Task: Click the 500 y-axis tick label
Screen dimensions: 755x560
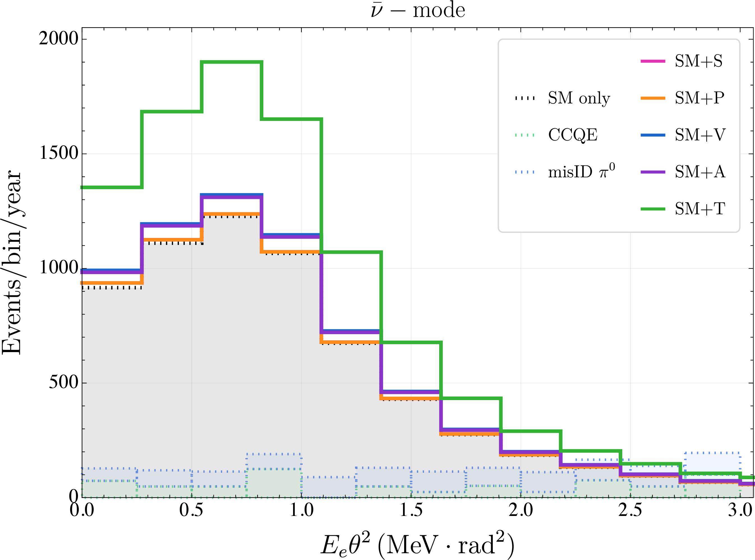Action: pyautogui.click(x=63, y=383)
